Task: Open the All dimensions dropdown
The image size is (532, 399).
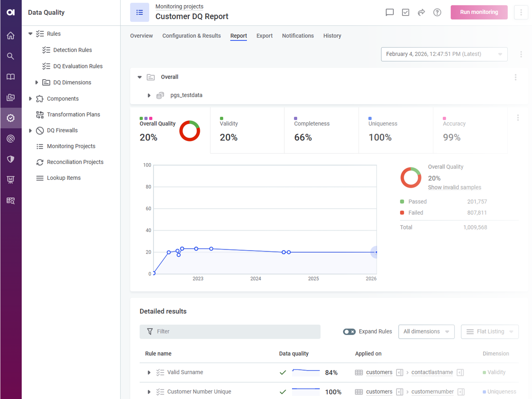Action: [x=426, y=332]
